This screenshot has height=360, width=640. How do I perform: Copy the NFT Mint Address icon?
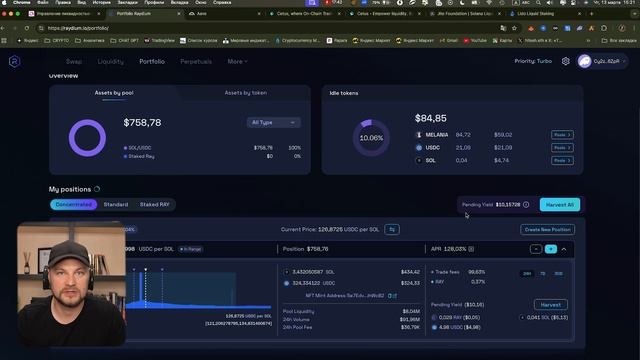pos(389,296)
